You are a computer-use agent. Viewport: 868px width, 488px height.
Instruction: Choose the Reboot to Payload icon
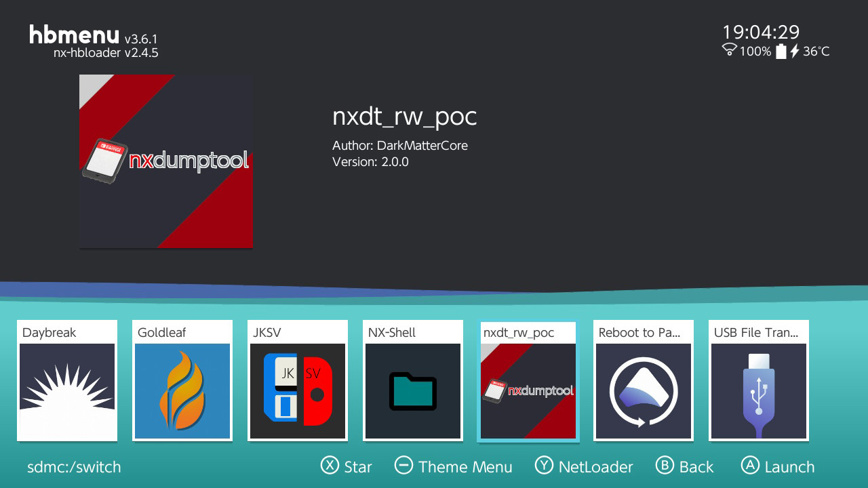(644, 391)
